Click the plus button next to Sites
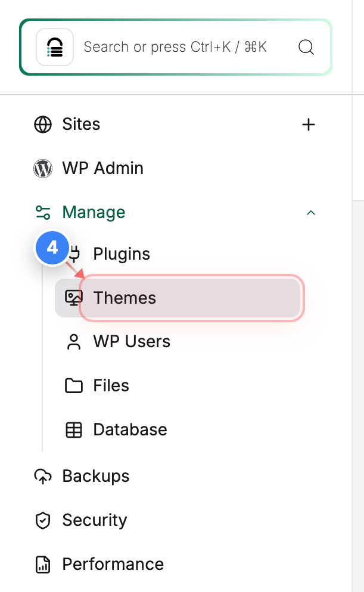364x592 pixels. coord(309,124)
